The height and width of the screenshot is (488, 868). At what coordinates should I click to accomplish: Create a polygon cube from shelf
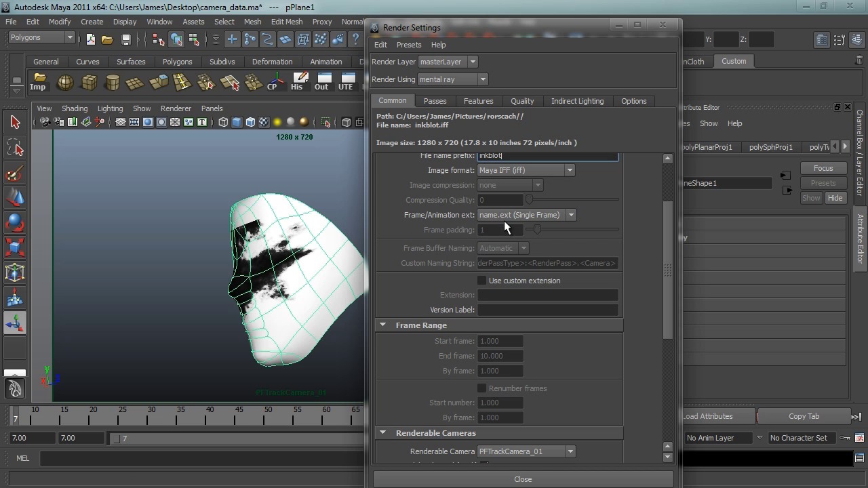(x=89, y=82)
